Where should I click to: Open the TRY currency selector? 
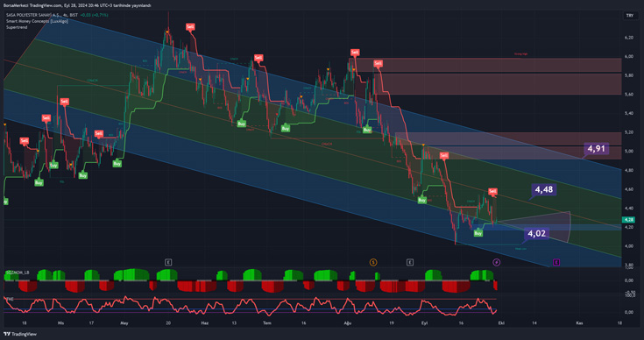tap(630, 16)
